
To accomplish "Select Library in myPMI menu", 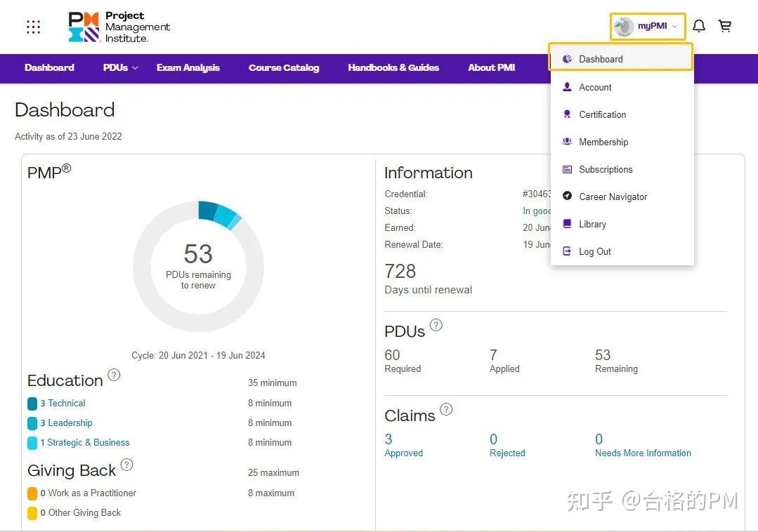I will pos(622,224).
